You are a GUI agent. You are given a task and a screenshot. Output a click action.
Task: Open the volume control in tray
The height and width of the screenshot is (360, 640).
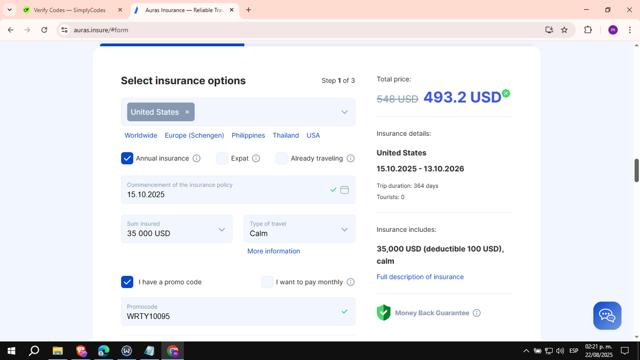(x=560, y=351)
